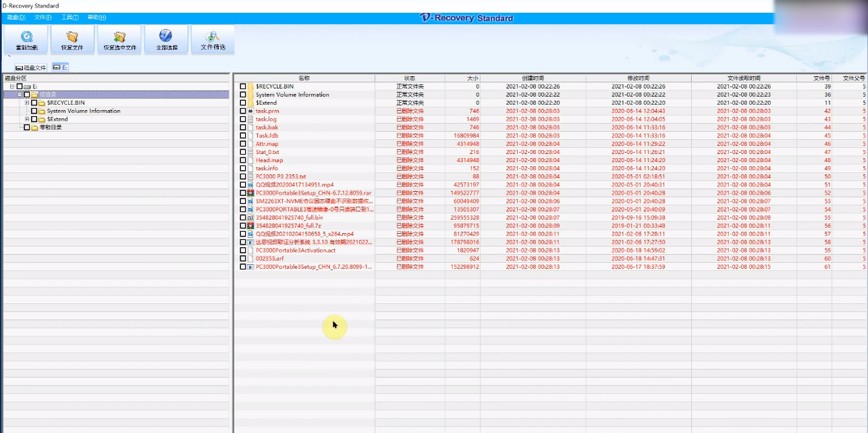Check the box next to Attr.map
The height and width of the screenshot is (433, 868).
[243, 144]
